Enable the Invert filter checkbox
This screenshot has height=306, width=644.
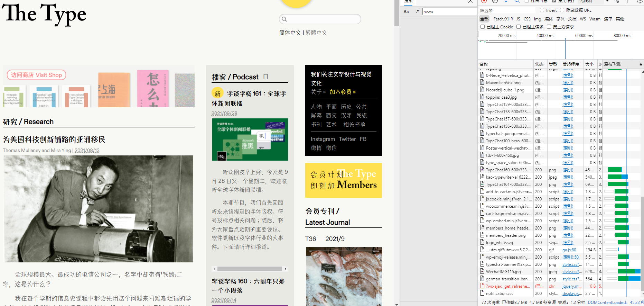pyautogui.click(x=542, y=10)
